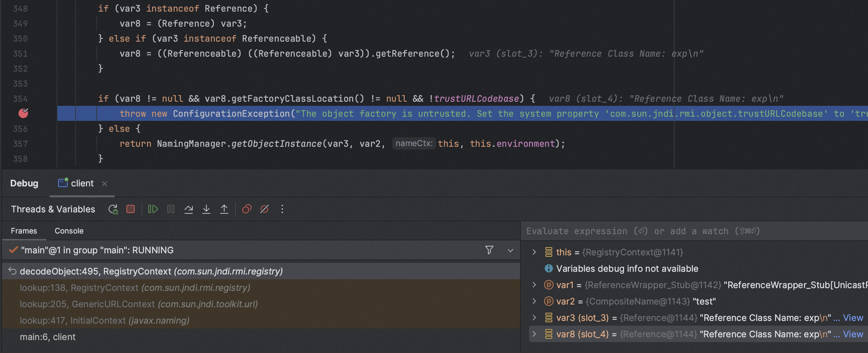Click the var8 inline debug value on line 354
Screen dimensions: 868x353
click(666, 99)
